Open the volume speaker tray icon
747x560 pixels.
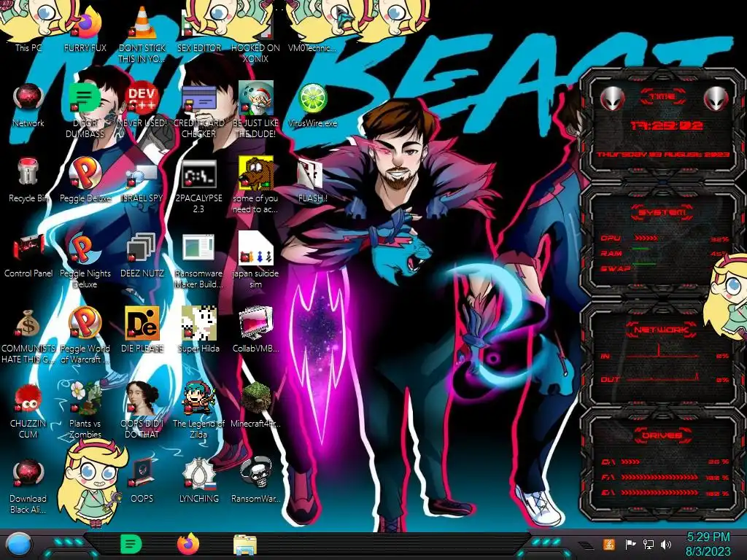[x=666, y=544]
